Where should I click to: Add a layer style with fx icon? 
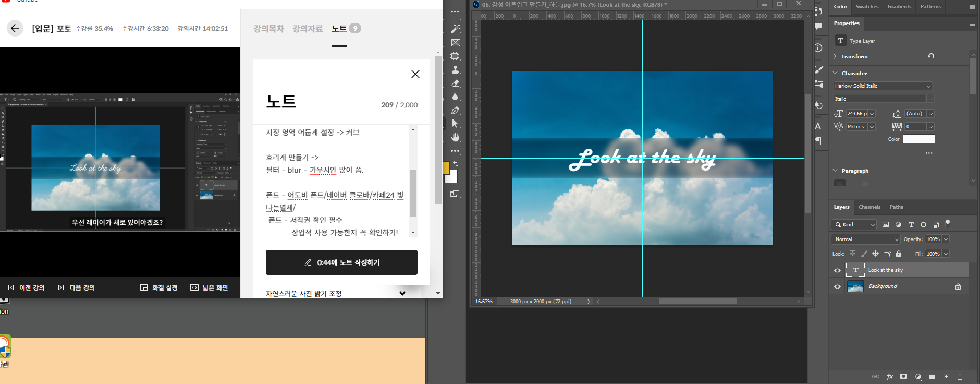click(x=890, y=376)
